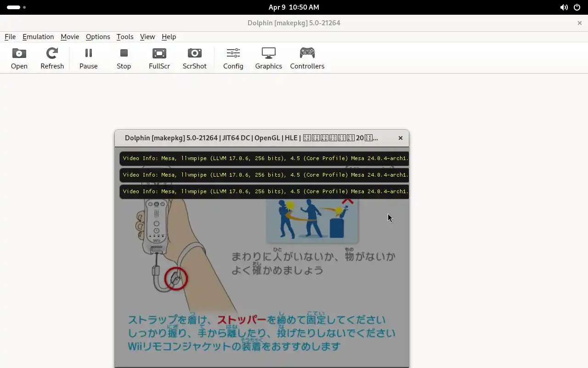Click the illustration of people swinging remote

312,220
